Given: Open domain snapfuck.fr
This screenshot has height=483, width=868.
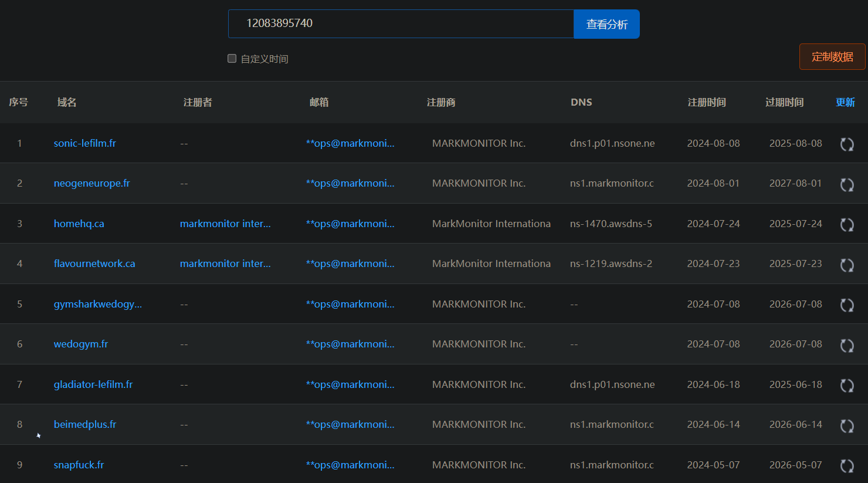Looking at the screenshot, I should click(x=79, y=465).
